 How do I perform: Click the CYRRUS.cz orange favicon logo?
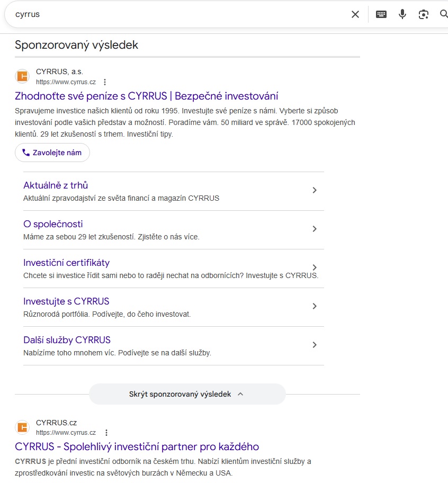[22, 427]
